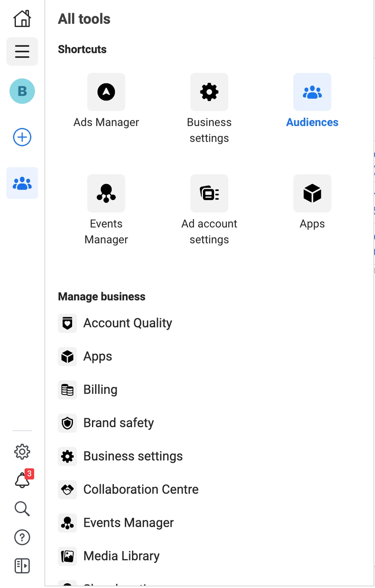375x588 pixels.
Task: Open Ad account settings shortcut
Action: (209, 193)
